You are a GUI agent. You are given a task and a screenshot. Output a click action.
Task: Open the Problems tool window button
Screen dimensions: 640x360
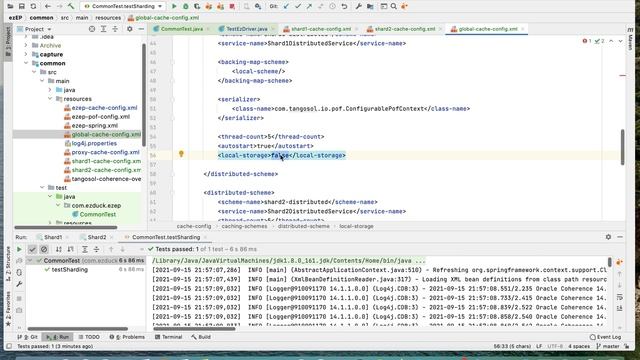click(127, 337)
